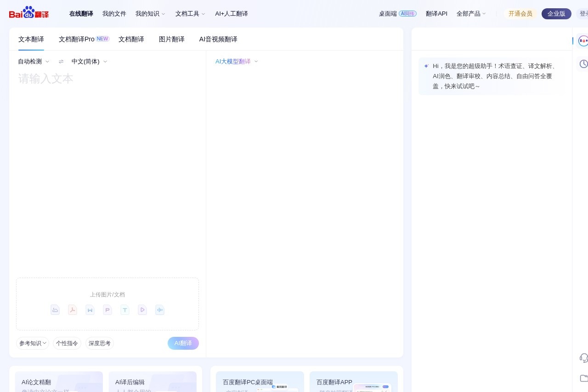Screen dimensions: 588x392
Task: Upload an audio file via waveform icon
Action: [x=160, y=310]
